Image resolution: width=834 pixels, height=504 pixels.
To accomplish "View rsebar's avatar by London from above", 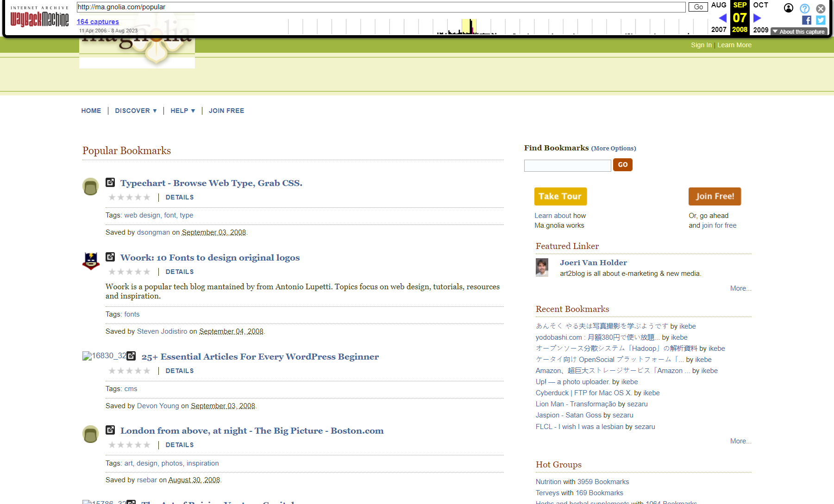I will [x=90, y=434].
